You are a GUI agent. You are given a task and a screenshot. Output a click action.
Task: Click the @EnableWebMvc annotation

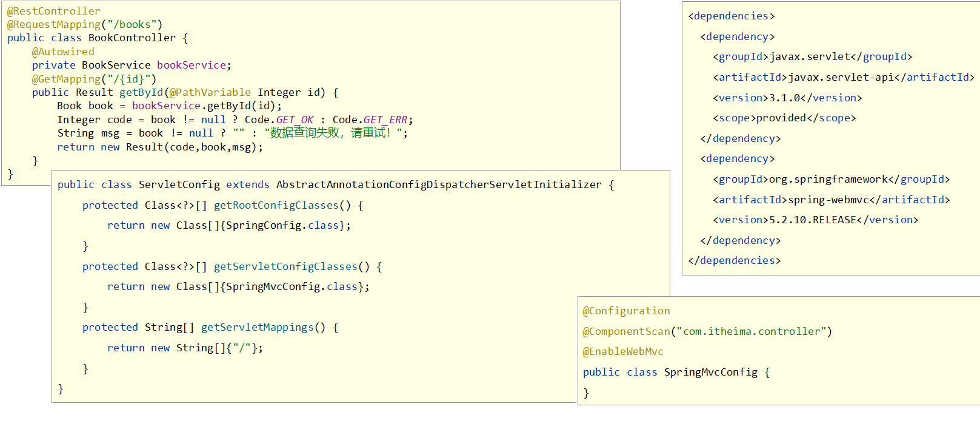click(x=623, y=351)
